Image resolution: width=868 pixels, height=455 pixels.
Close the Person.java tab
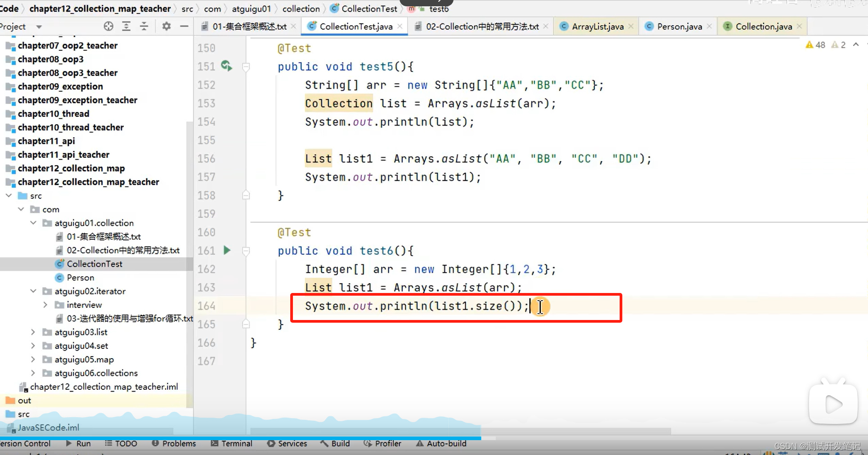(709, 27)
